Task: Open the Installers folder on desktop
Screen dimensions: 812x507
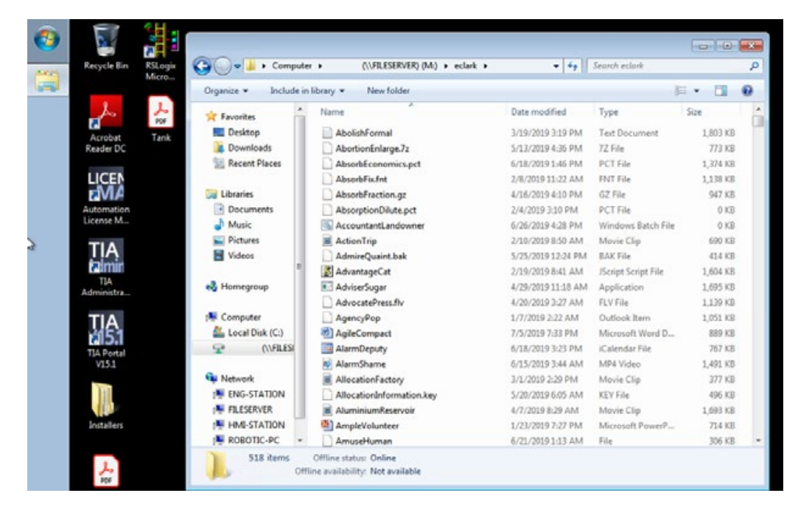Action: pyautogui.click(x=105, y=406)
